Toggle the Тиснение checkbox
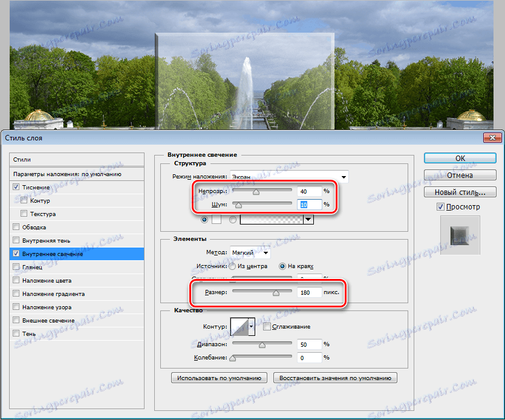Image resolution: width=505 pixels, height=420 pixels. coord(16,187)
